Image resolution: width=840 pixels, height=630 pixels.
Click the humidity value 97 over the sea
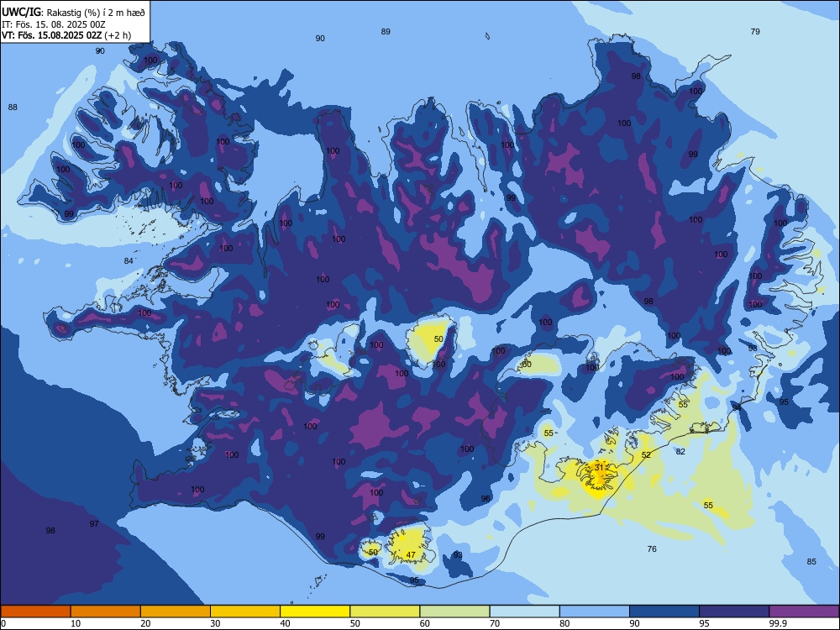click(94, 523)
